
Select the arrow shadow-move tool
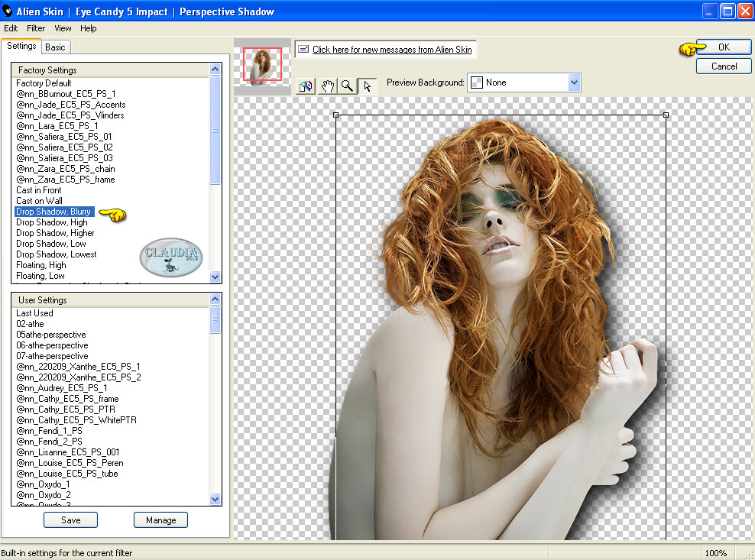pyautogui.click(x=368, y=86)
